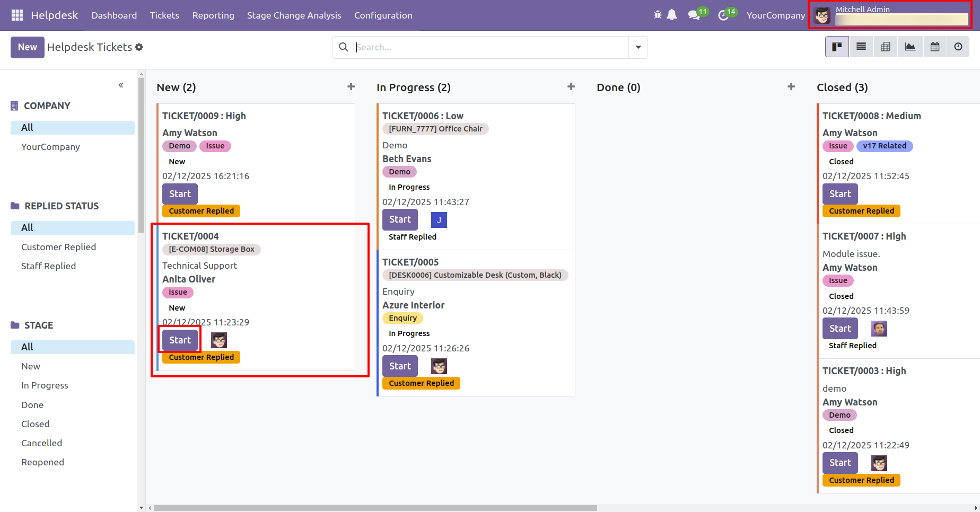Image resolution: width=980 pixels, height=512 pixels.
Task: Create a ticket with the New button
Action: click(x=28, y=47)
